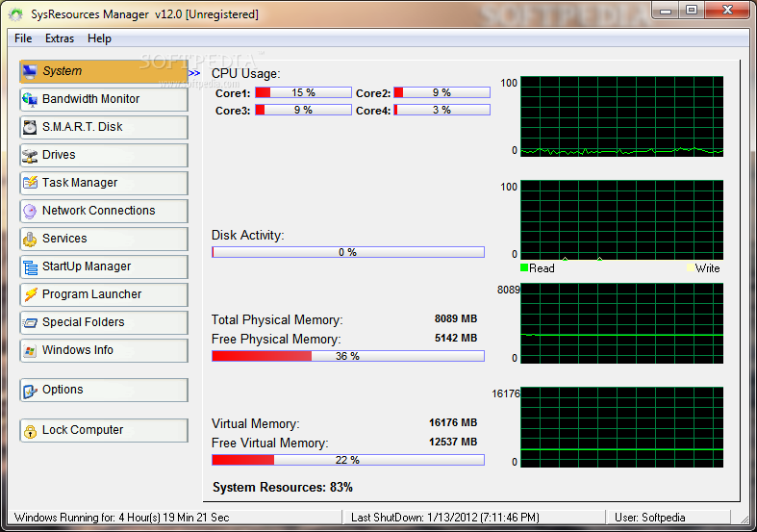
Task: Click the 'Core4:' label
Action: click(372, 111)
